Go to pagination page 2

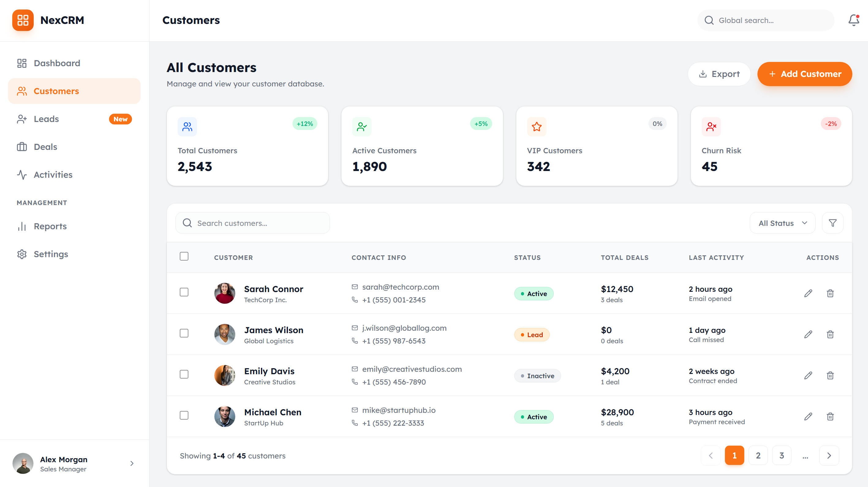pos(758,456)
